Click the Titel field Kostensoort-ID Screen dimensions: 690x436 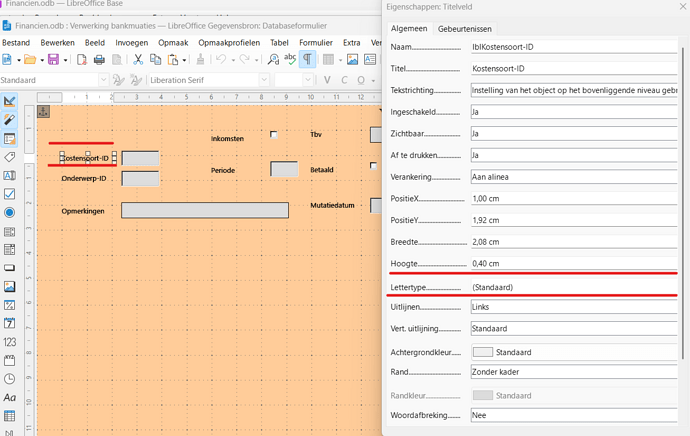coord(574,68)
